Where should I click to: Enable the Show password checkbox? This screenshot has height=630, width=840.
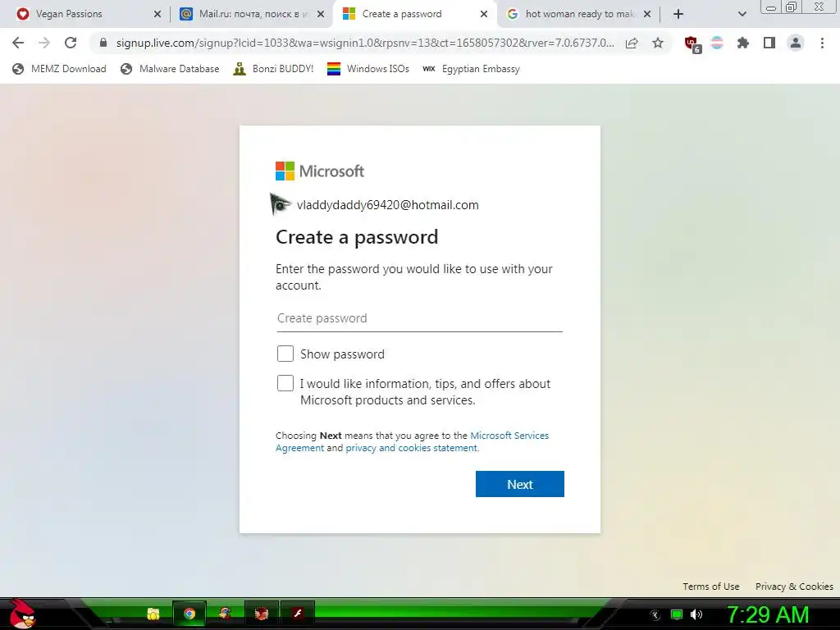[x=285, y=354]
